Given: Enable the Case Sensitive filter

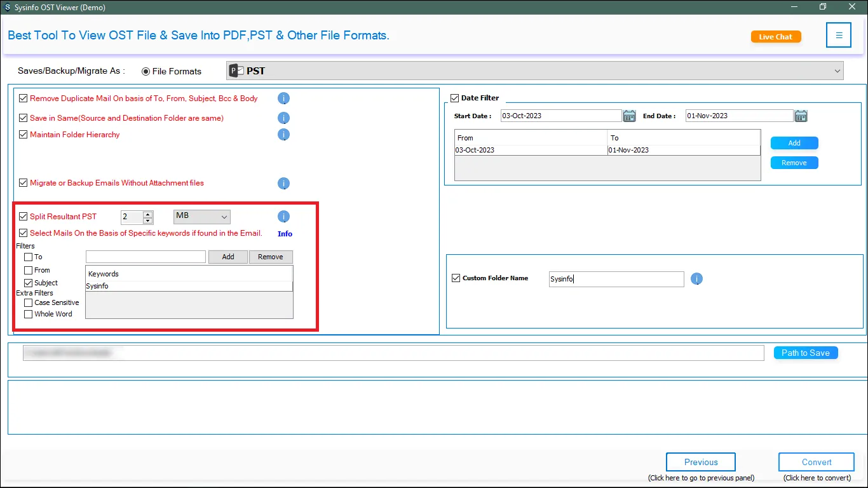Looking at the screenshot, I should pyautogui.click(x=28, y=302).
